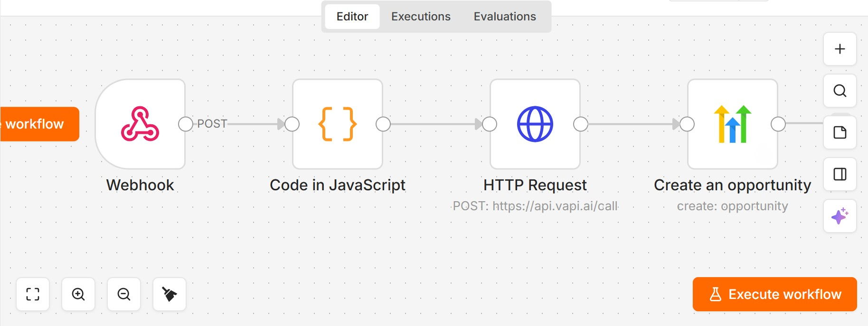Image resolution: width=868 pixels, height=326 pixels.
Task: Click the plus add-node button
Action: [840, 49]
